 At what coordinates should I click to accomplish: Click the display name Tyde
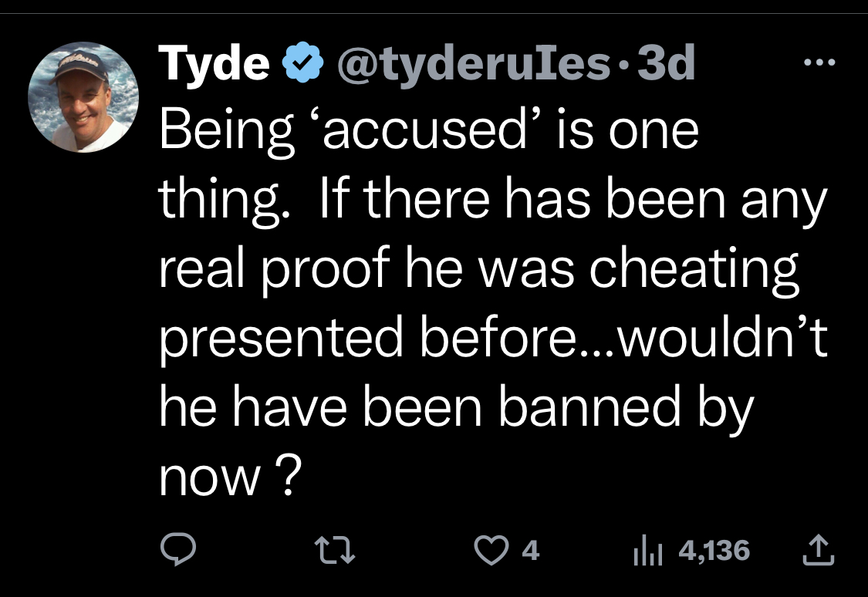(214, 63)
